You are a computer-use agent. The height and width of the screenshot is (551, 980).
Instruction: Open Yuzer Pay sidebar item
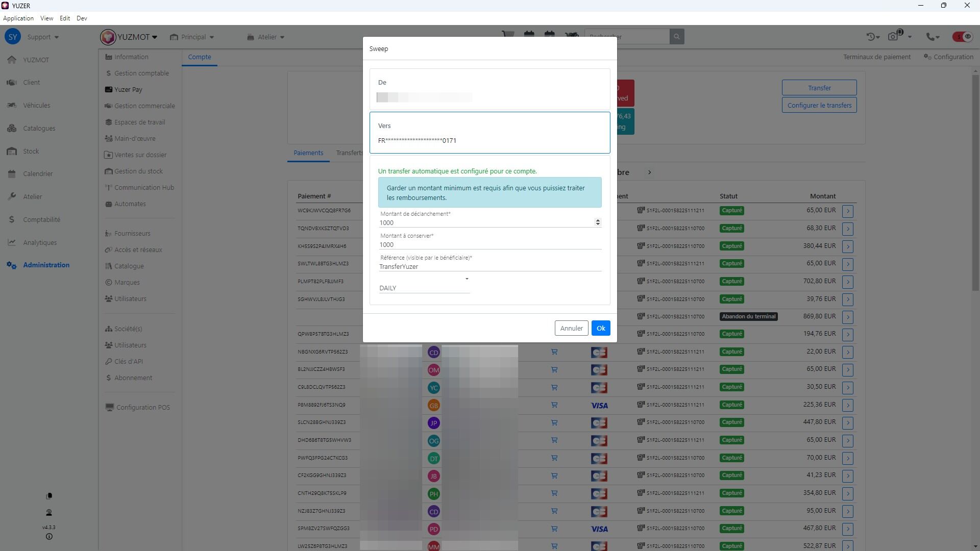128,90
